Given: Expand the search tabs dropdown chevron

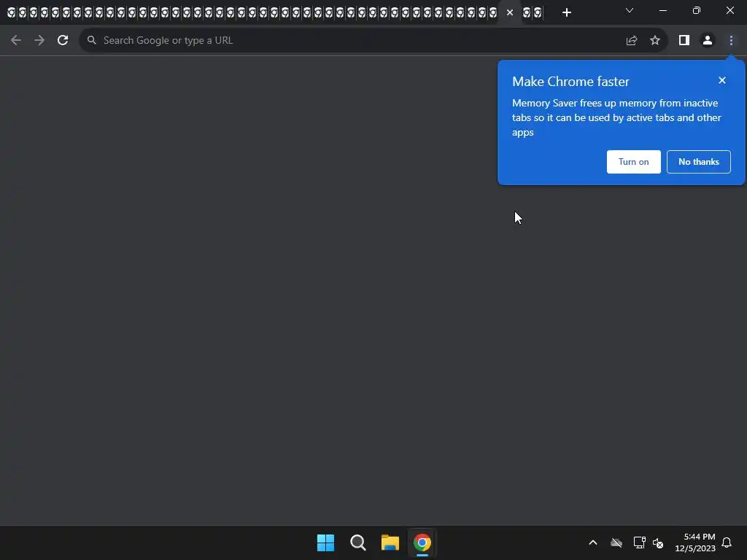Looking at the screenshot, I should (630, 10).
